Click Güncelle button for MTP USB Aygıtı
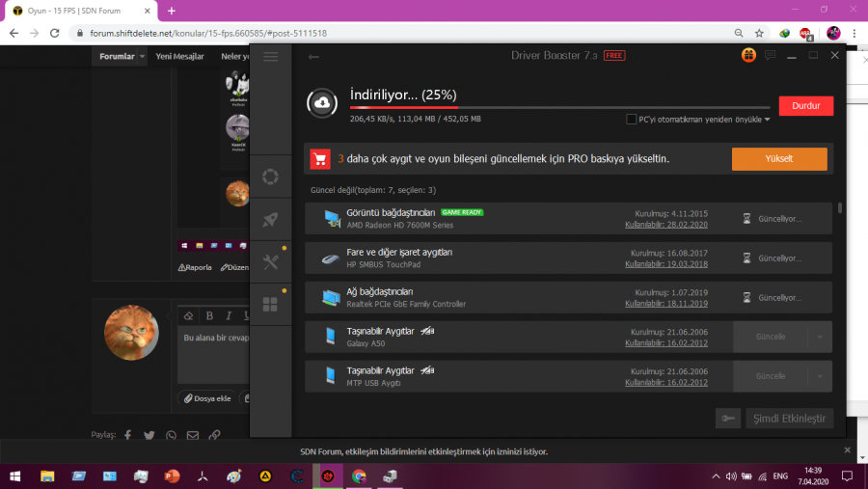This screenshot has width=868, height=489. [x=771, y=376]
